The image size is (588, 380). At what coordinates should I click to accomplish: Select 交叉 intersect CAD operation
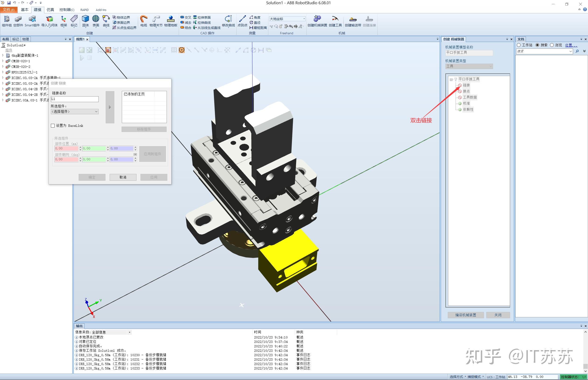pyautogui.click(x=186, y=17)
